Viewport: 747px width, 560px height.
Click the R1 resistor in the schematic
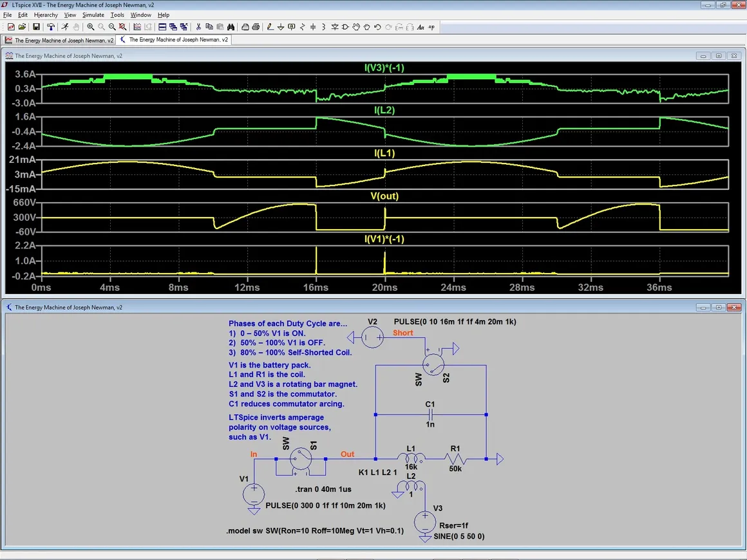tap(455, 459)
